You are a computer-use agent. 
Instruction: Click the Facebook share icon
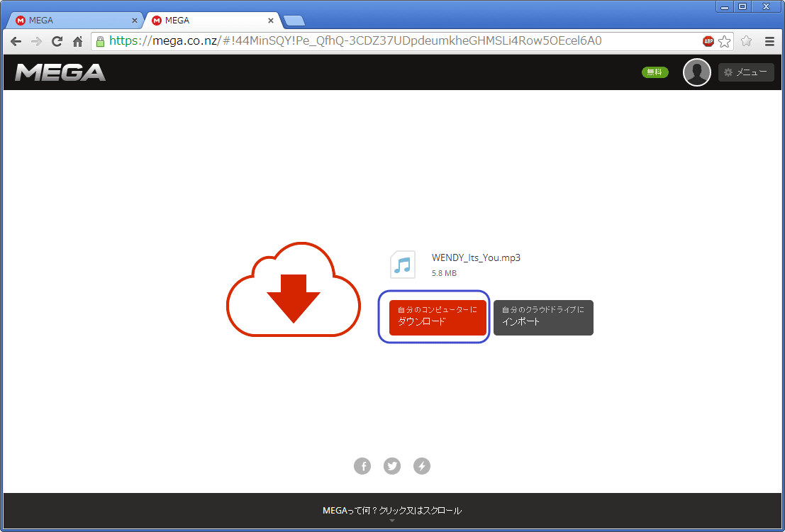[362, 466]
